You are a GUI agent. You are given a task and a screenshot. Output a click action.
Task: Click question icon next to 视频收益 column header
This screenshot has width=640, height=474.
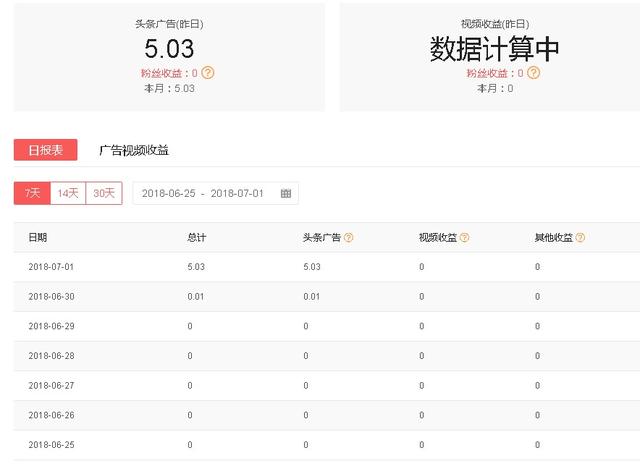465,238
